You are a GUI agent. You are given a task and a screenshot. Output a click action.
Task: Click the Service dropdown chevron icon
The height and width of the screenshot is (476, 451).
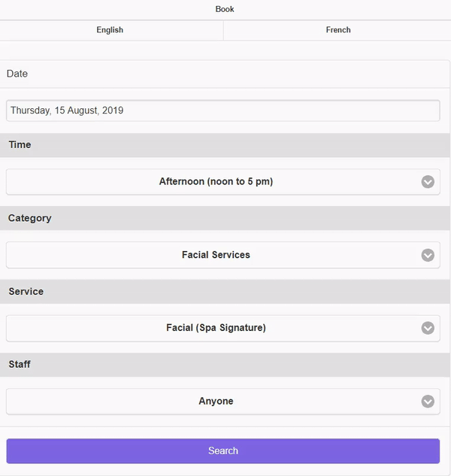pyautogui.click(x=428, y=328)
